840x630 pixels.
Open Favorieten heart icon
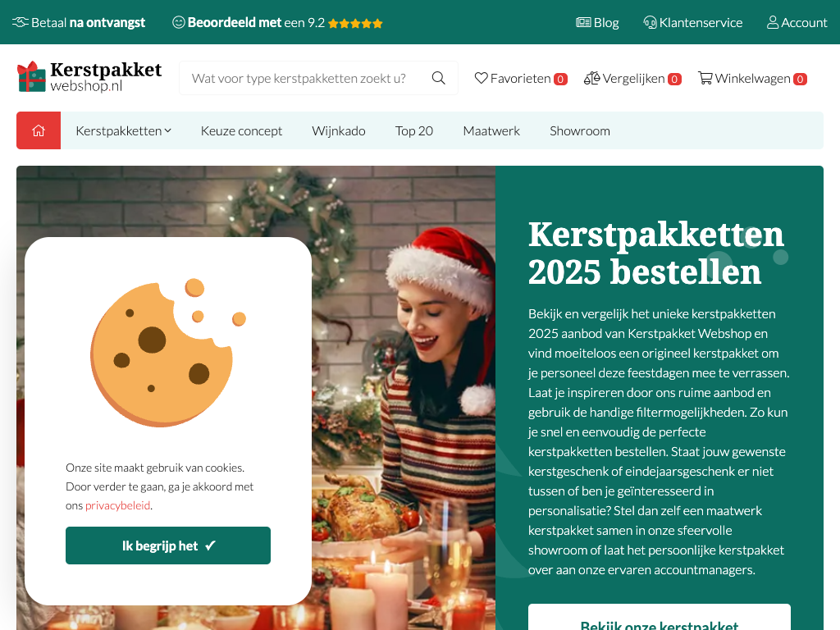tap(481, 78)
